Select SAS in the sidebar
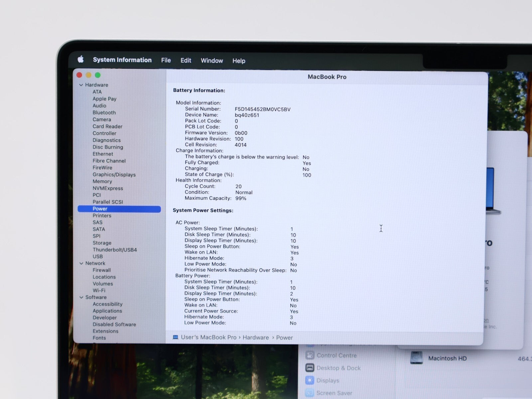Image resolution: width=532 pixels, height=399 pixels. (97, 222)
